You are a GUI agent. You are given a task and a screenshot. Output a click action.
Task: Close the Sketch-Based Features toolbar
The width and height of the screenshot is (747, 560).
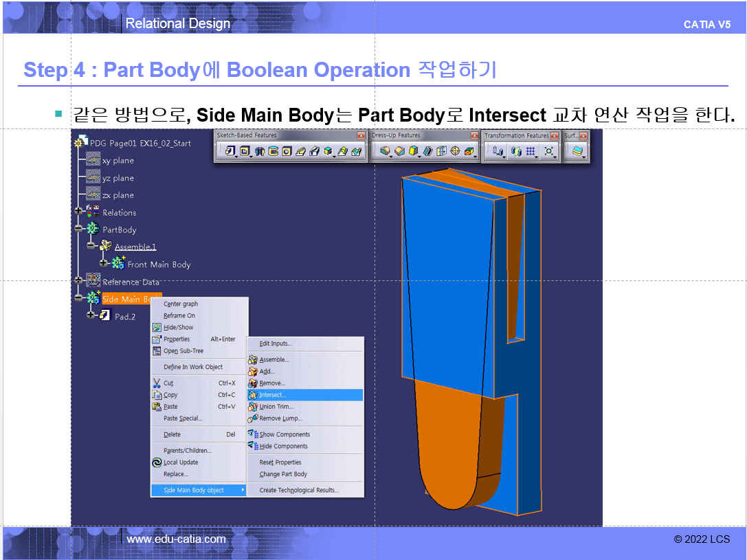coord(361,136)
